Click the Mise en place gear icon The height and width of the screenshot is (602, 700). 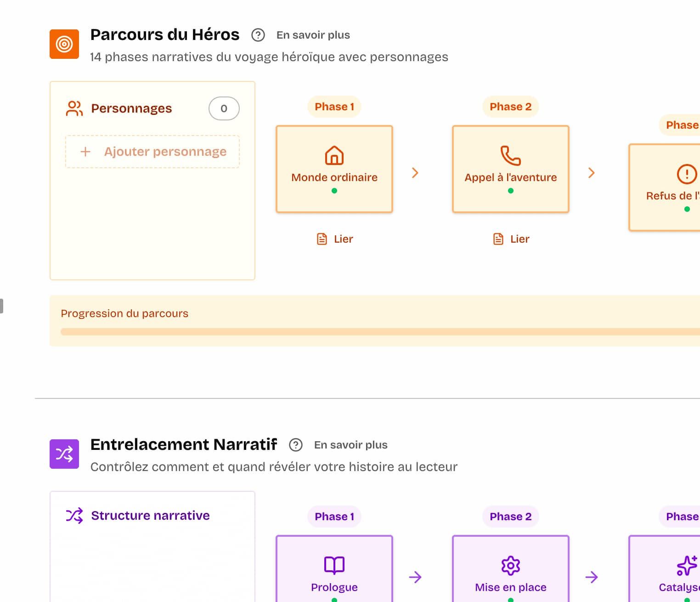pyautogui.click(x=510, y=566)
